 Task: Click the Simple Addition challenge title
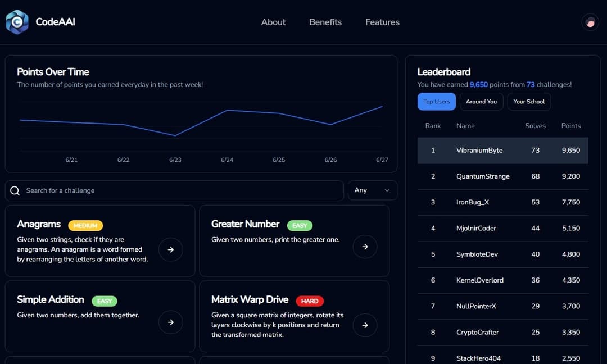click(51, 299)
